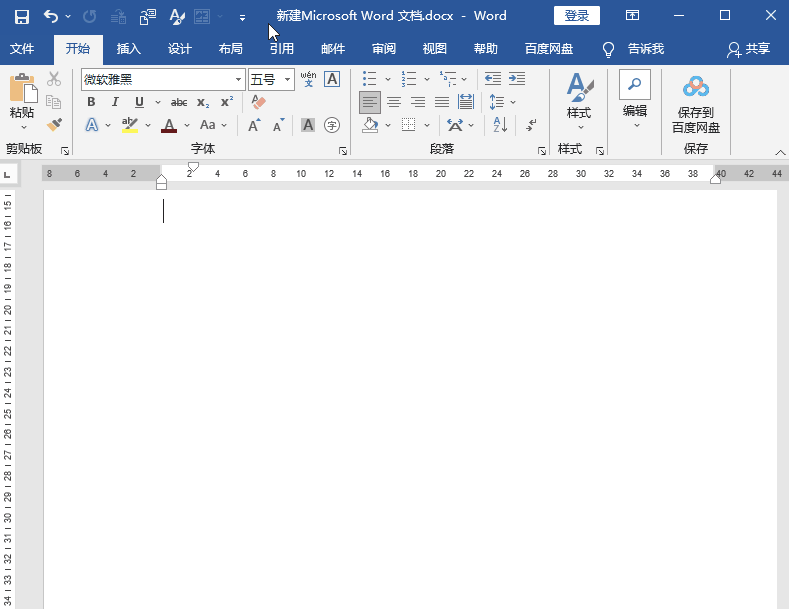
Task: Center align the text
Action: (x=393, y=102)
